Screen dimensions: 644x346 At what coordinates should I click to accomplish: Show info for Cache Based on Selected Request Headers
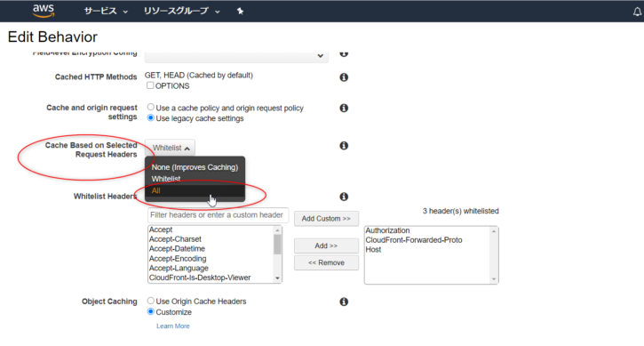[344, 146]
